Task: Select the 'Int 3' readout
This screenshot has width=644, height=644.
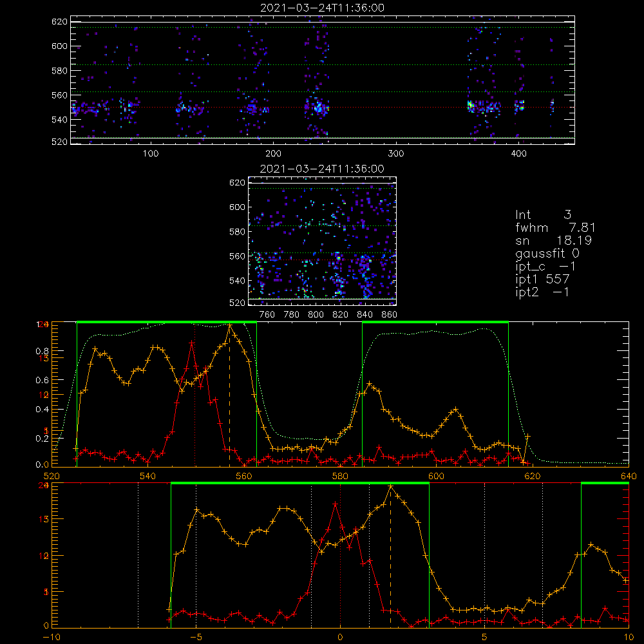Action: [543, 214]
